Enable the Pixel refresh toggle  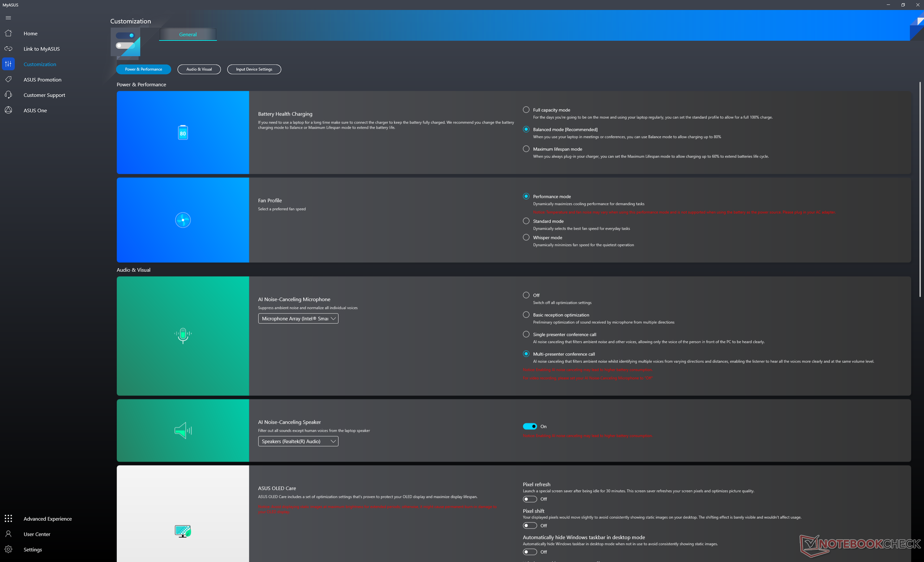tap(529, 499)
